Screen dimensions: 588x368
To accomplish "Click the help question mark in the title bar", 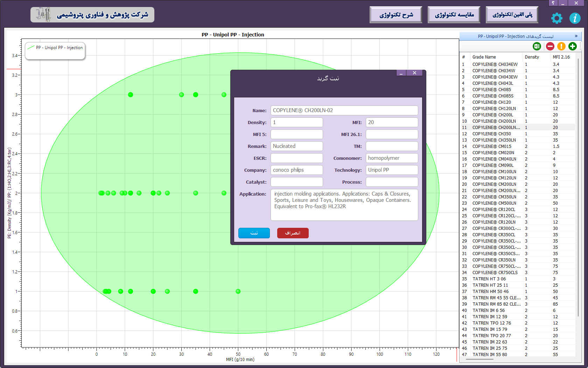I will pos(553,3).
